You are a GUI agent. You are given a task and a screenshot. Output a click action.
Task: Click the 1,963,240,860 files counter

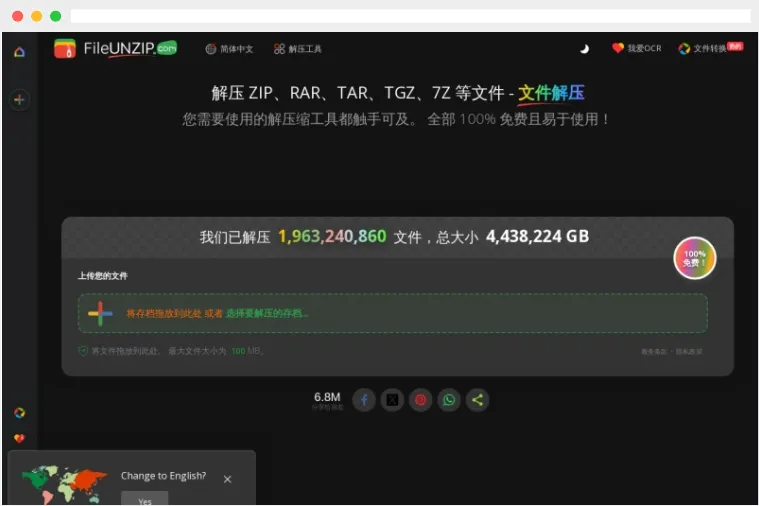click(332, 236)
